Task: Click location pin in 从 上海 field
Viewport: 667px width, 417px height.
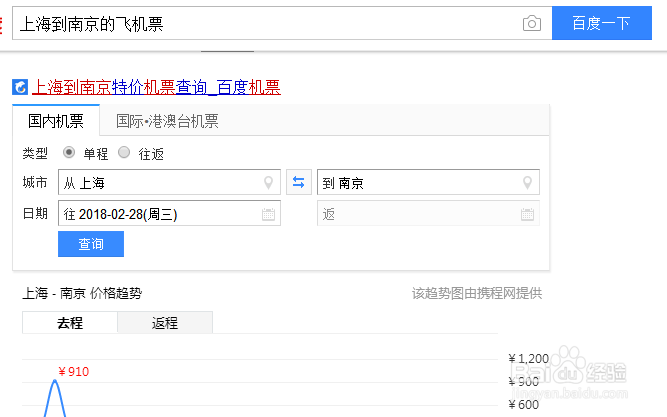Action: 268,183
